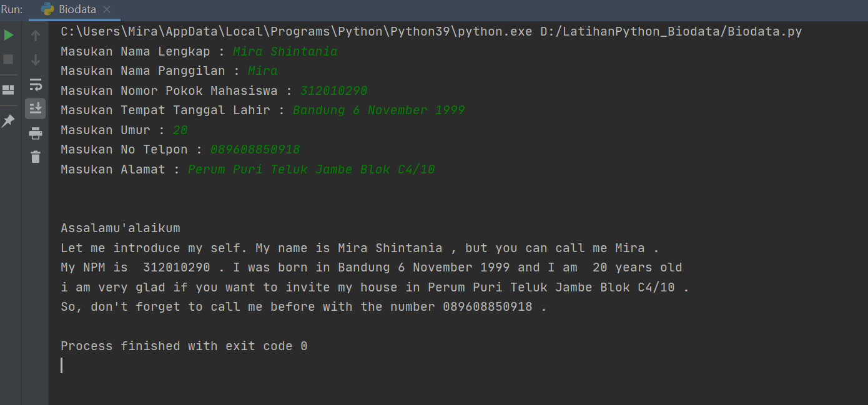Place cursor at the console prompt

click(61, 365)
